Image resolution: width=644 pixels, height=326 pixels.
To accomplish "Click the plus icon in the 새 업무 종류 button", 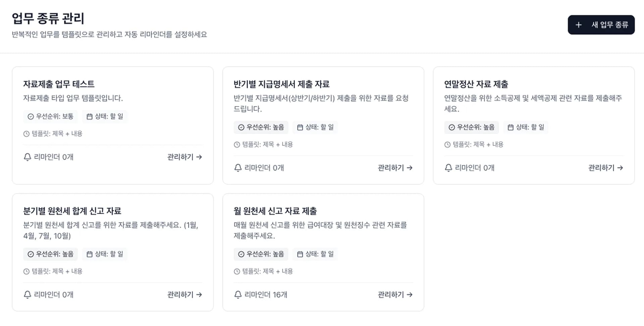I will tap(578, 24).
